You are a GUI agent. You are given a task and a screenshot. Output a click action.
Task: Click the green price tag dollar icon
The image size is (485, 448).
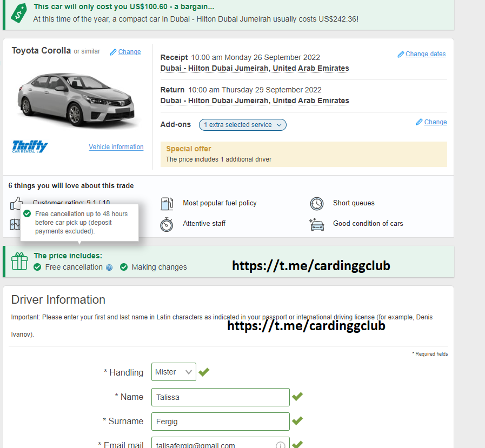18,13
